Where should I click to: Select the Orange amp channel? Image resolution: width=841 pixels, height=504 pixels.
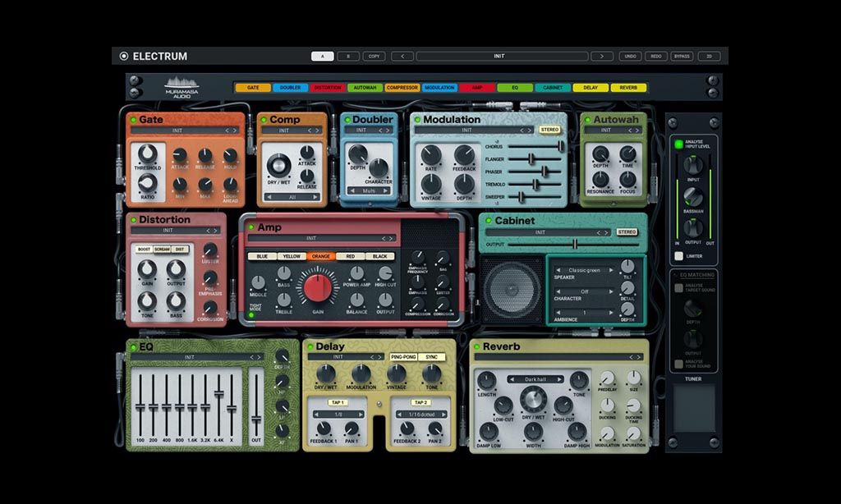(321, 256)
